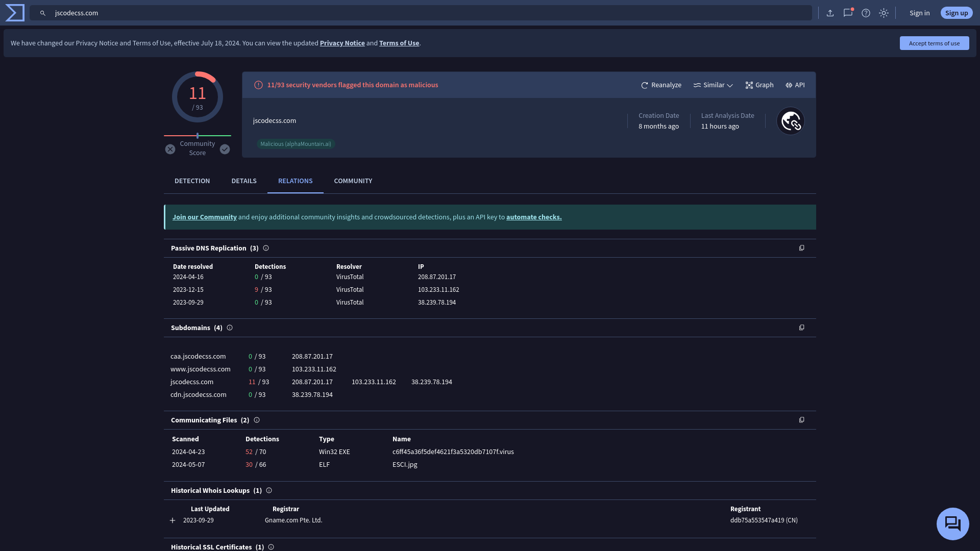Click Sign in
The image size is (980, 551).
[920, 13]
